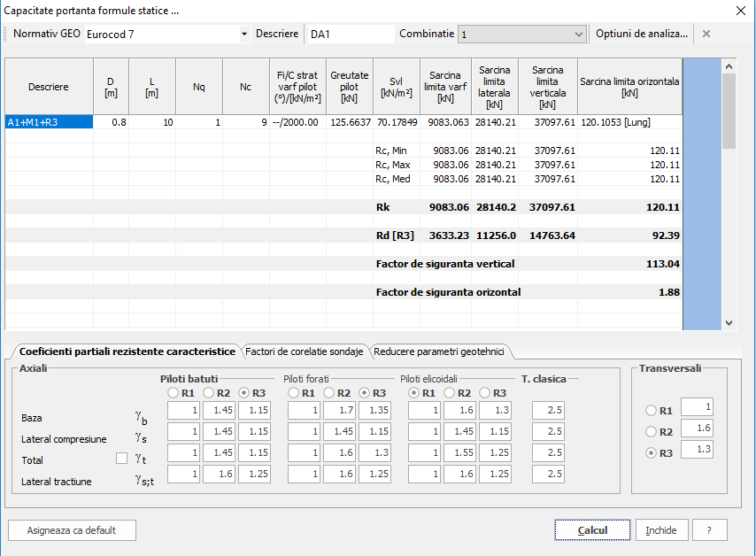Select the A1+M1+R3 row cell
This screenshot has height=556, width=756.
coord(50,122)
